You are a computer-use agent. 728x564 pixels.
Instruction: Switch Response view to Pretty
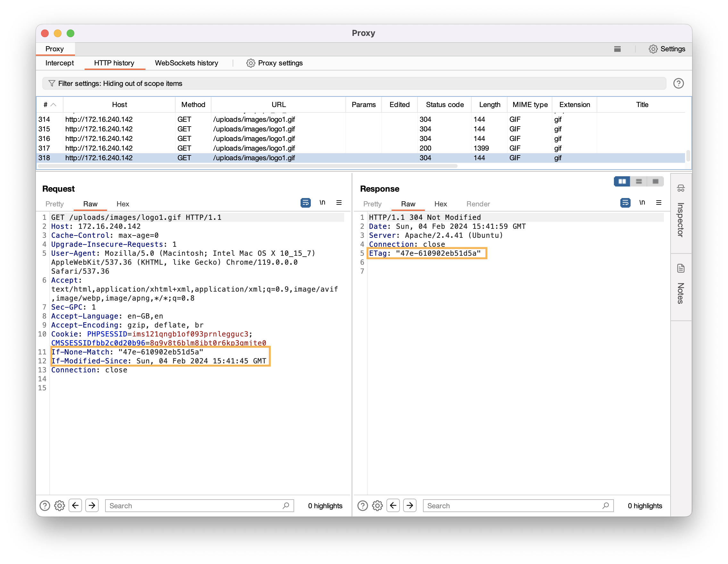click(x=372, y=204)
